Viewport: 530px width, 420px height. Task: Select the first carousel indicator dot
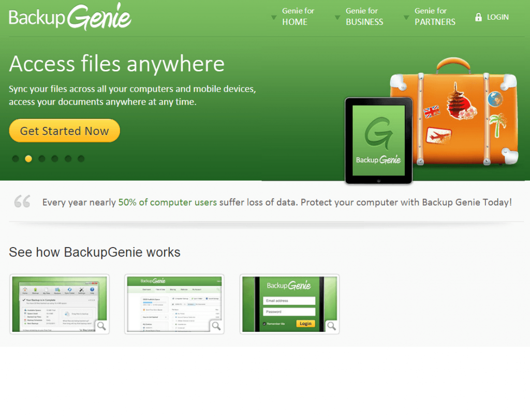(15, 159)
